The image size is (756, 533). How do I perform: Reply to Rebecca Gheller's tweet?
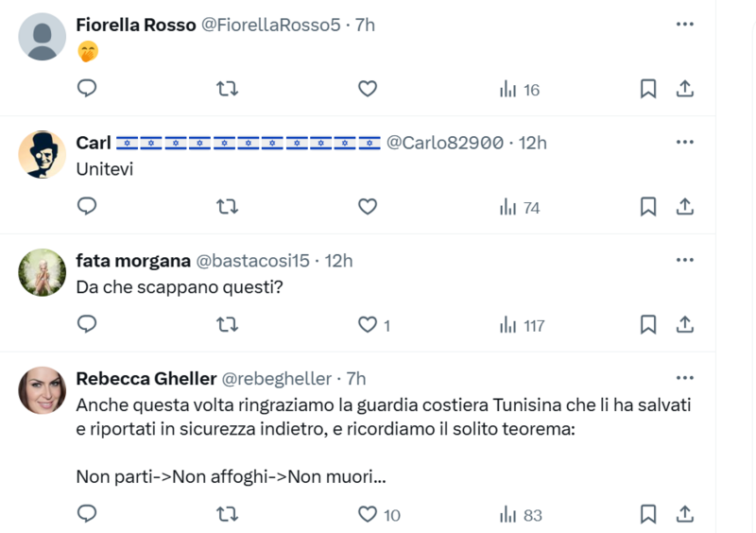[87, 514]
